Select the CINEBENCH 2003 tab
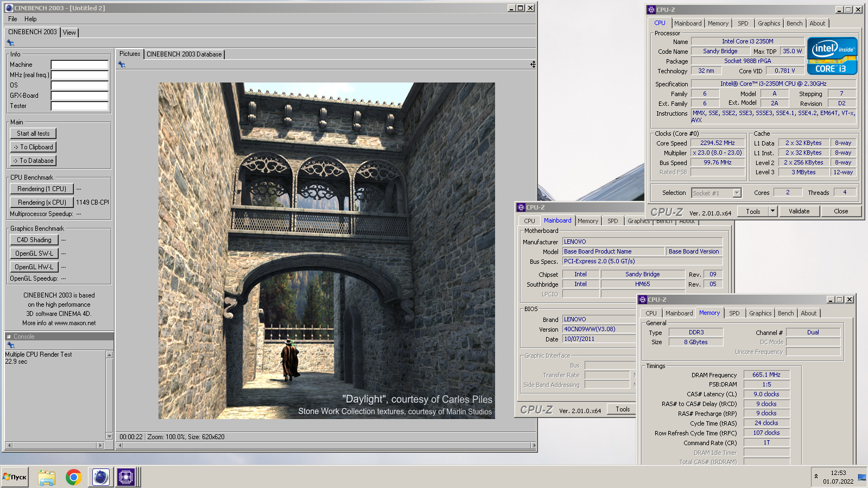 (33, 32)
